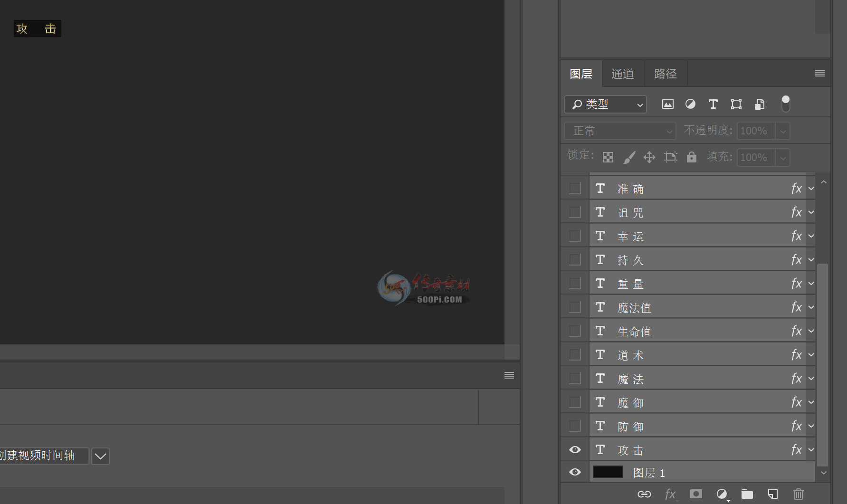Expand effects of the 准确 layer
The height and width of the screenshot is (504, 847).
tap(811, 189)
